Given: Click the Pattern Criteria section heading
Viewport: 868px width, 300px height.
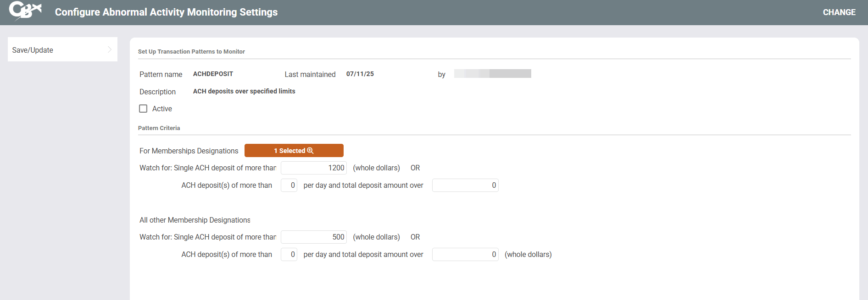Looking at the screenshot, I should click(x=159, y=128).
